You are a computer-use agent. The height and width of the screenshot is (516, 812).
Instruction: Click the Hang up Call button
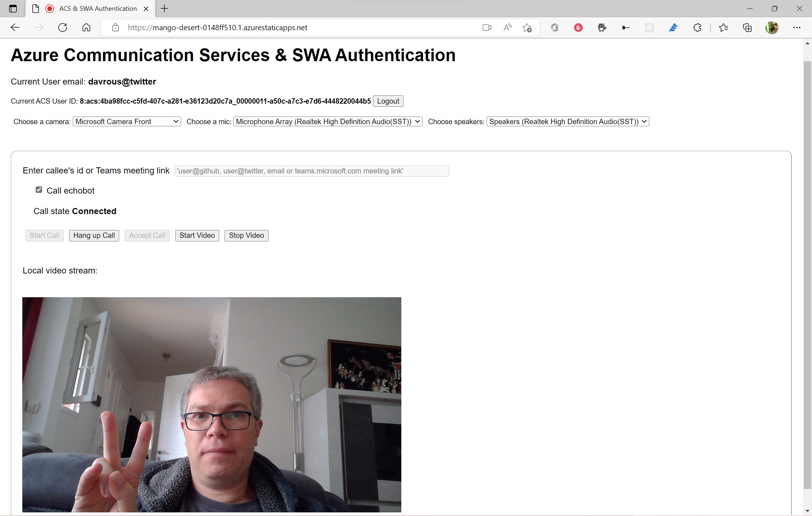pyautogui.click(x=94, y=236)
